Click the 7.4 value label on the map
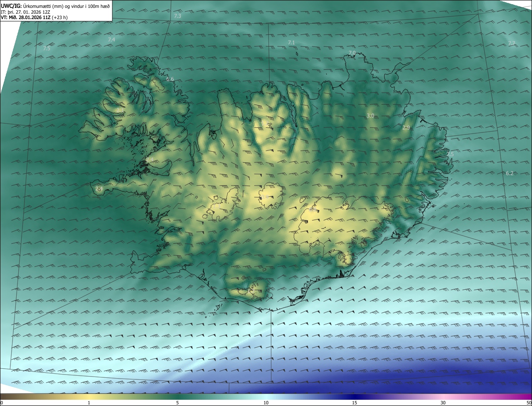The height and width of the screenshot is (406, 532). [111, 39]
